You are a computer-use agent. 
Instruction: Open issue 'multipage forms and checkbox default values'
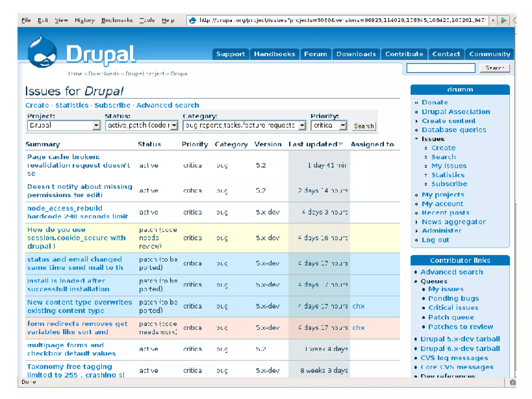pyautogui.click(x=71, y=349)
